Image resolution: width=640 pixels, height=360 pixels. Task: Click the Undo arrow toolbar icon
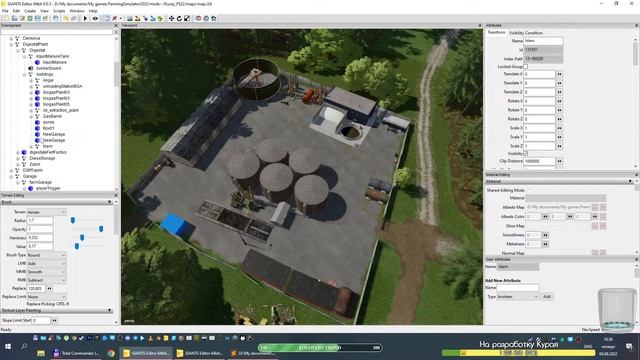66,18
